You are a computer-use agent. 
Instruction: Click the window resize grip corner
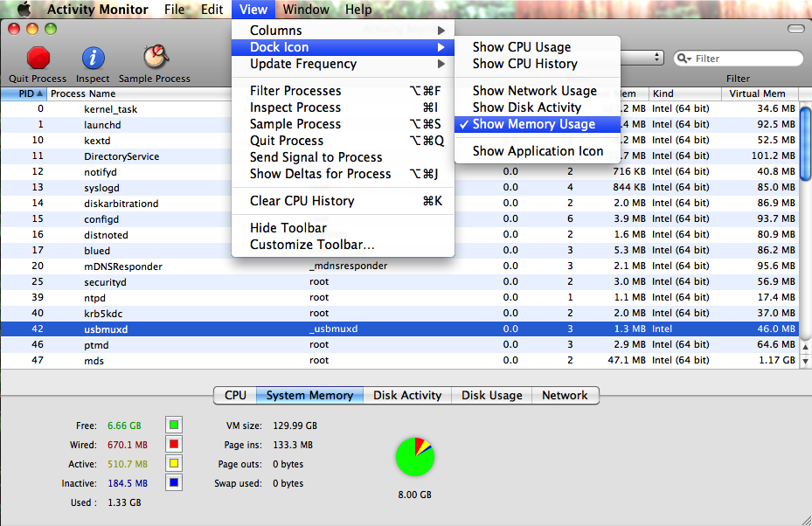click(x=806, y=520)
